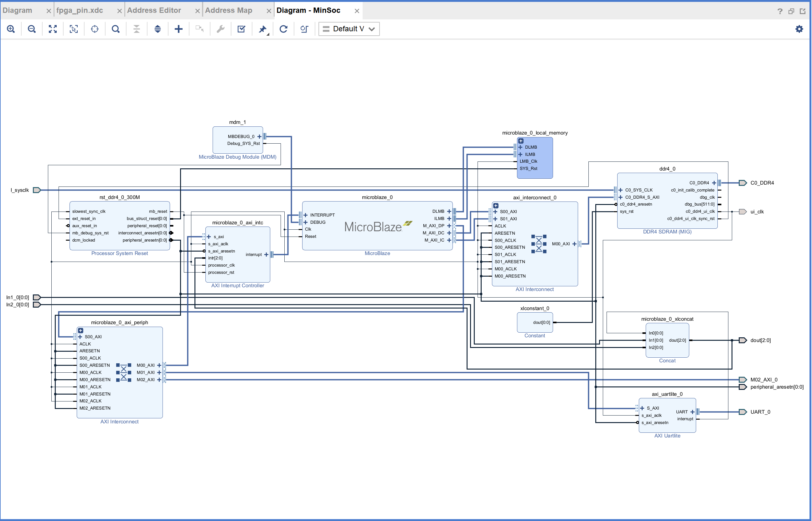The height and width of the screenshot is (521, 812).
Task: Click the Zoom Fit icon
Action: click(x=53, y=29)
